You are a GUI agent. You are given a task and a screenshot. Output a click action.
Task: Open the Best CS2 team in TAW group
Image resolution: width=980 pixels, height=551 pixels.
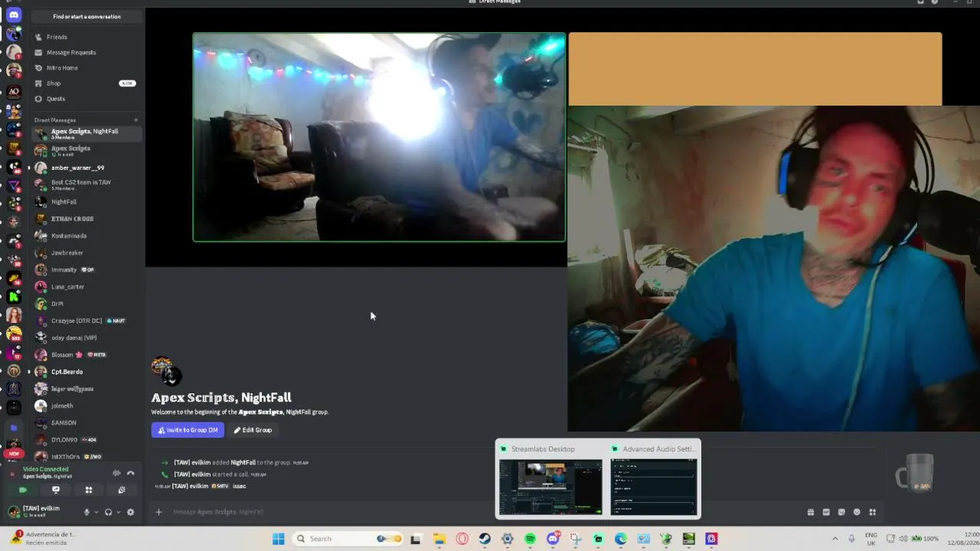click(86, 184)
